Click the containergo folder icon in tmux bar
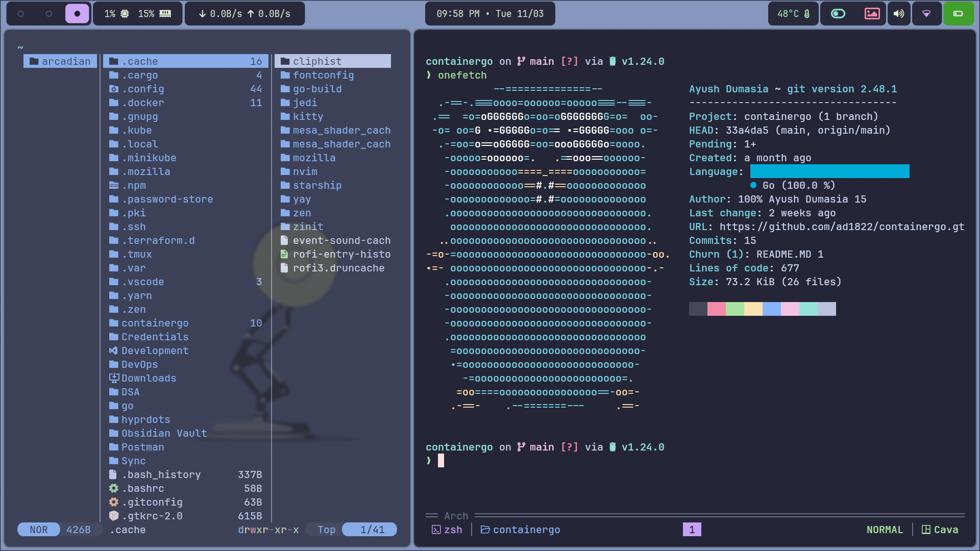 click(485, 530)
